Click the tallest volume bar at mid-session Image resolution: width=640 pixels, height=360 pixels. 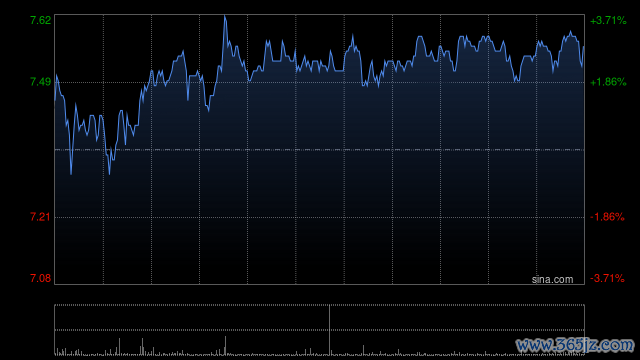tap(329, 329)
